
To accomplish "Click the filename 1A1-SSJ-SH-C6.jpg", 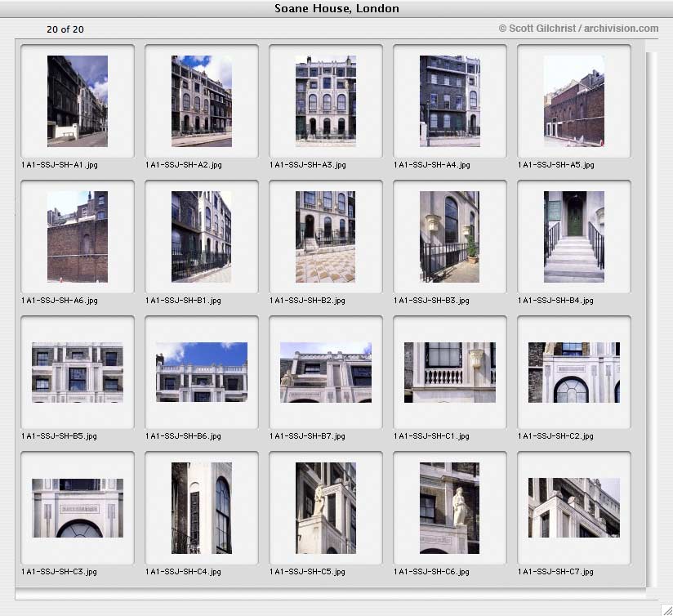I will pyautogui.click(x=432, y=572).
